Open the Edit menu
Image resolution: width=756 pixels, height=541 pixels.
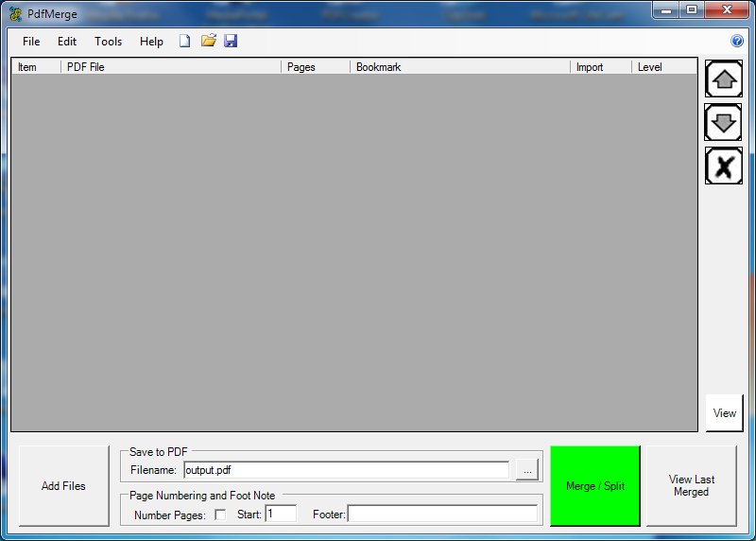point(67,42)
